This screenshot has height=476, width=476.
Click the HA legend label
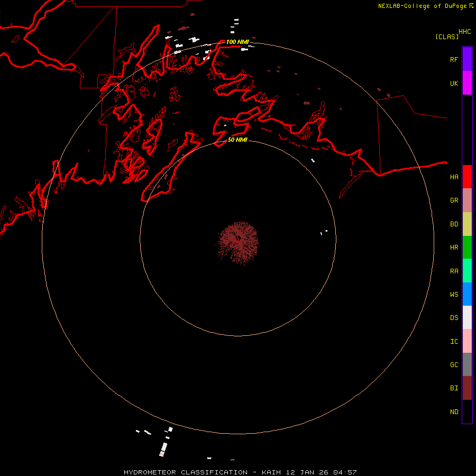454,177
